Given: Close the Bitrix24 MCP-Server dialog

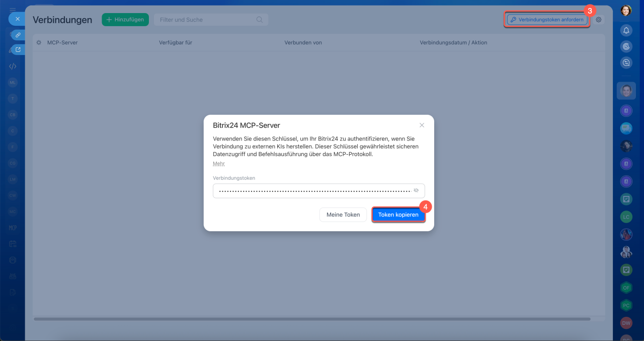Looking at the screenshot, I should point(422,125).
